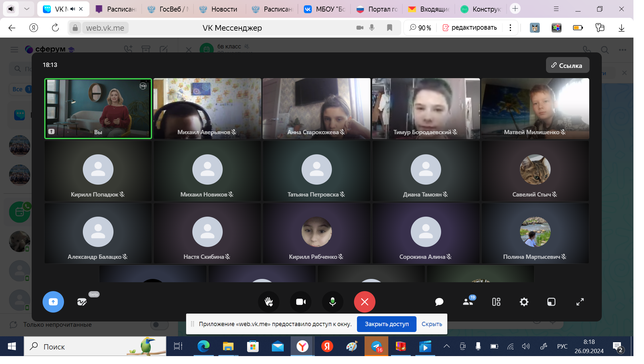The image size is (644, 364).
Task: Toggle Только непрочитанные switch
Action: [159, 325]
